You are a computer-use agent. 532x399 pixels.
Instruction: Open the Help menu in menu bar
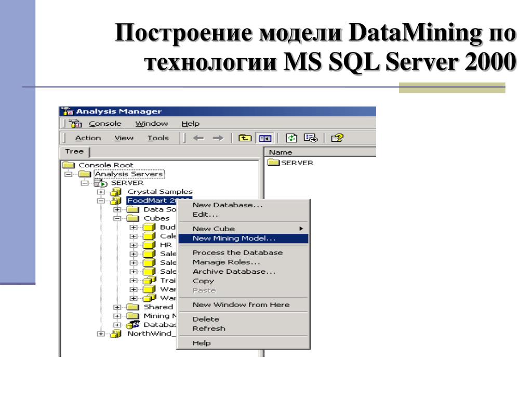(190, 124)
